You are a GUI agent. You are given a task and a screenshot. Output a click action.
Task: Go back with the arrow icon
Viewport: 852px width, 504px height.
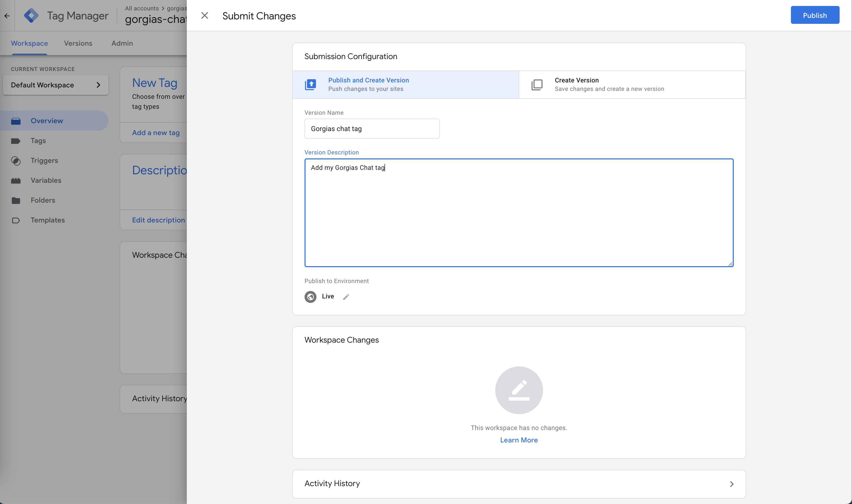pyautogui.click(x=7, y=16)
